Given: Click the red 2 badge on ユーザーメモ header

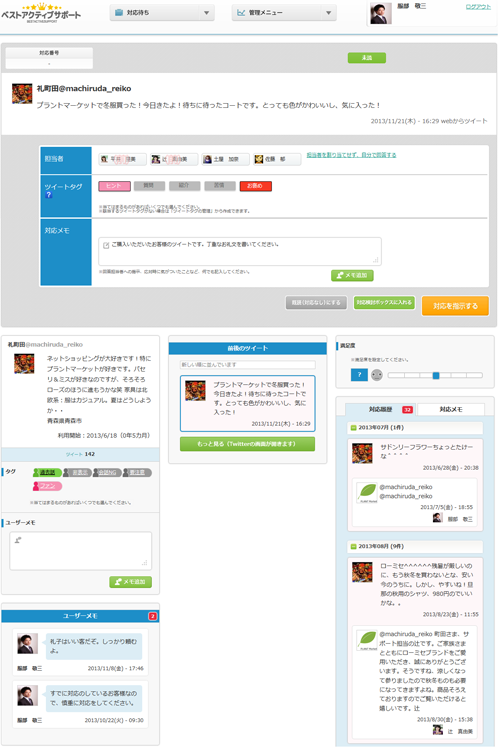Looking at the screenshot, I should tap(152, 616).
